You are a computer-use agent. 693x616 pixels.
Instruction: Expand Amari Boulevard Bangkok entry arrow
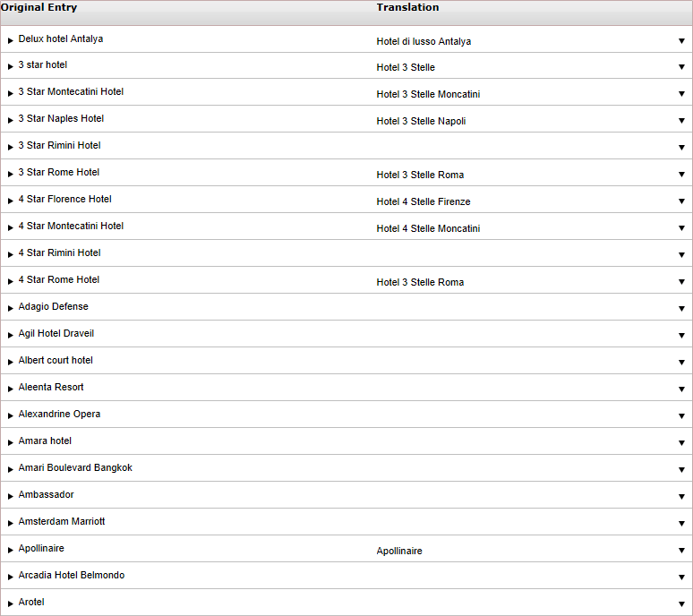(11, 470)
